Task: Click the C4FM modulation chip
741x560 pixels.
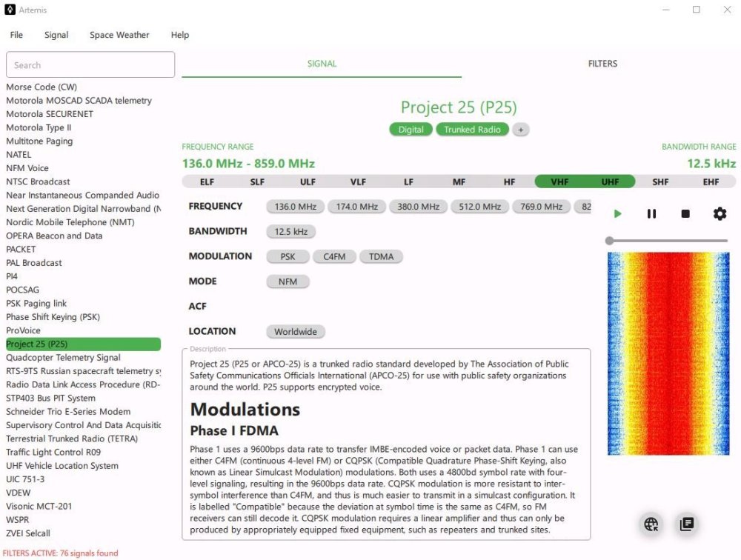Action: (x=335, y=256)
